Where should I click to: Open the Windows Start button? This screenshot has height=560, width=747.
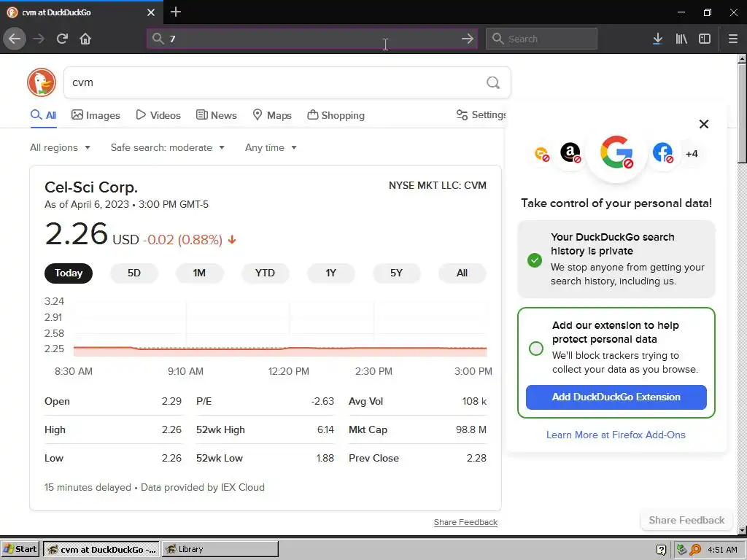pos(20,549)
